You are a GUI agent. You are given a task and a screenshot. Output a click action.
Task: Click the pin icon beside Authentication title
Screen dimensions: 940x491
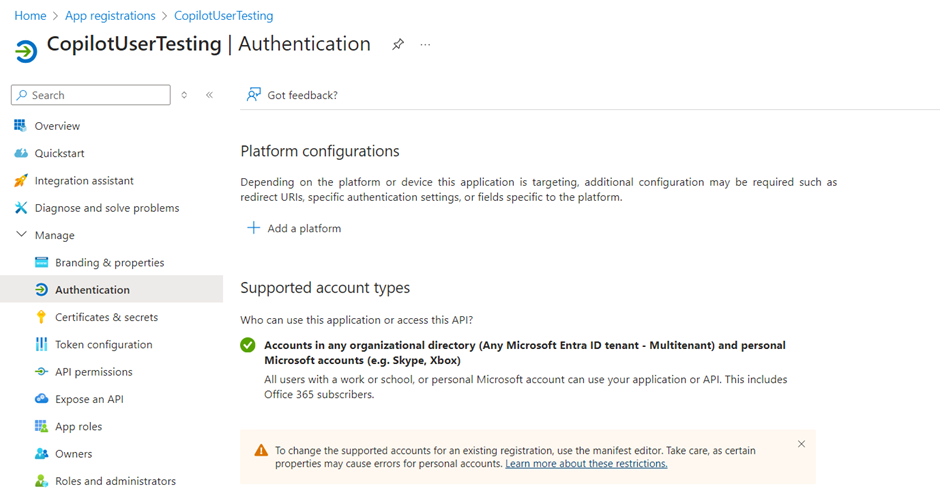click(398, 45)
